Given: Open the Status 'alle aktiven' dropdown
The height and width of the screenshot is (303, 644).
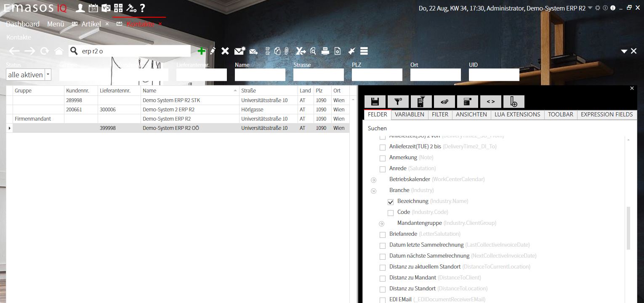Looking at the screenshot, I should pos(48,75).
